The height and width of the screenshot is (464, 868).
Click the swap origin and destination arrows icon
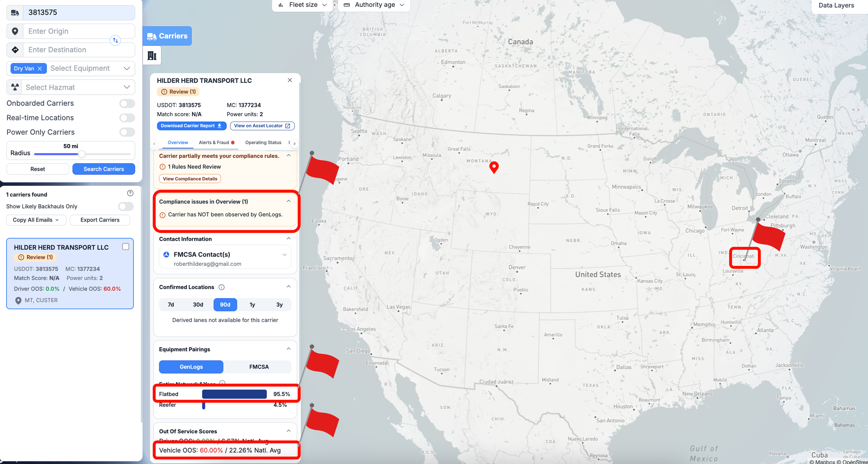click(115, 40)
